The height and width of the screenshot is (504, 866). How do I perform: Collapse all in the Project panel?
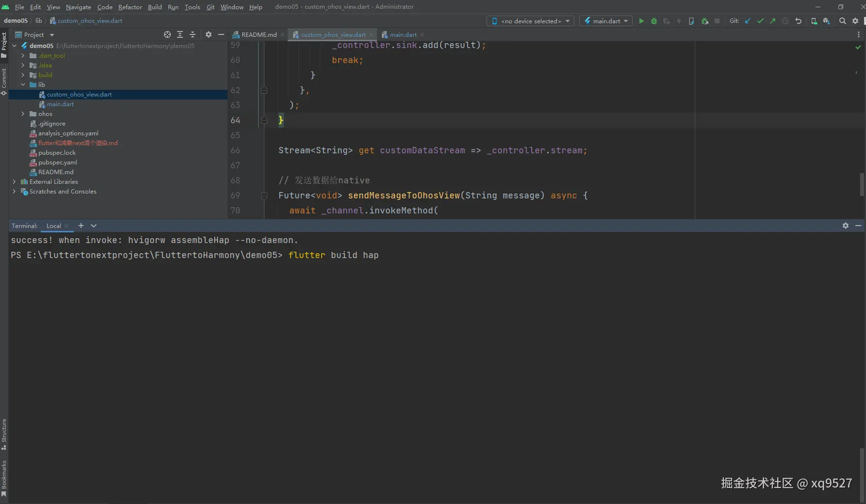193,34
